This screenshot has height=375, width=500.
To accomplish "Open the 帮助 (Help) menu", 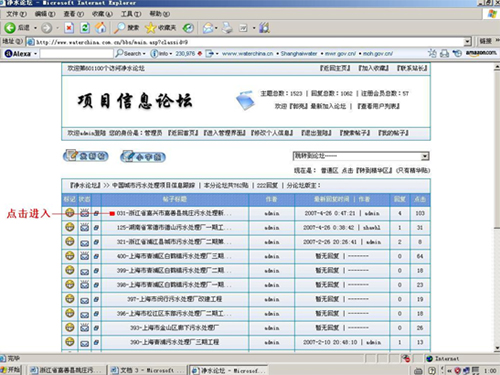I will 159,14.
